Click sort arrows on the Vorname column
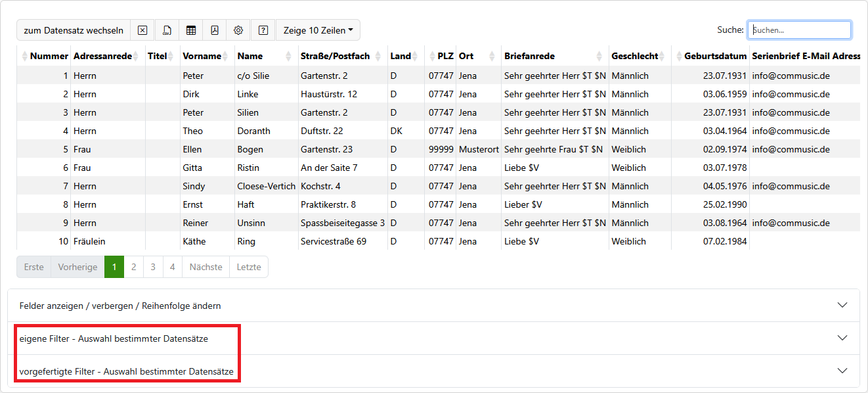 pyautogui.click(x=225, y=57)
